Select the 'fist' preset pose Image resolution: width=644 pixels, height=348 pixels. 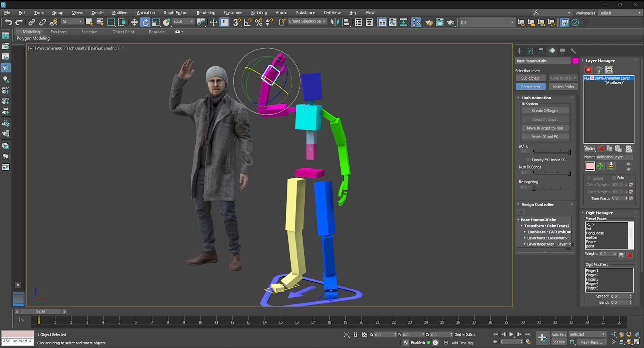coord(589,229)
